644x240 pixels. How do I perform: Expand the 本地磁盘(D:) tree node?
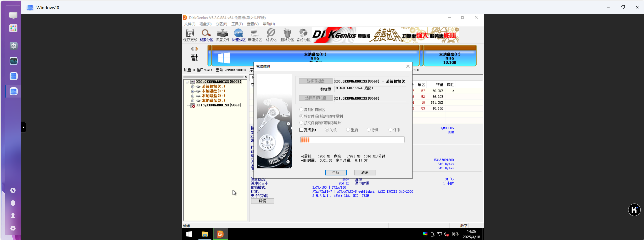pyautogui.click(x=193, y=91)
